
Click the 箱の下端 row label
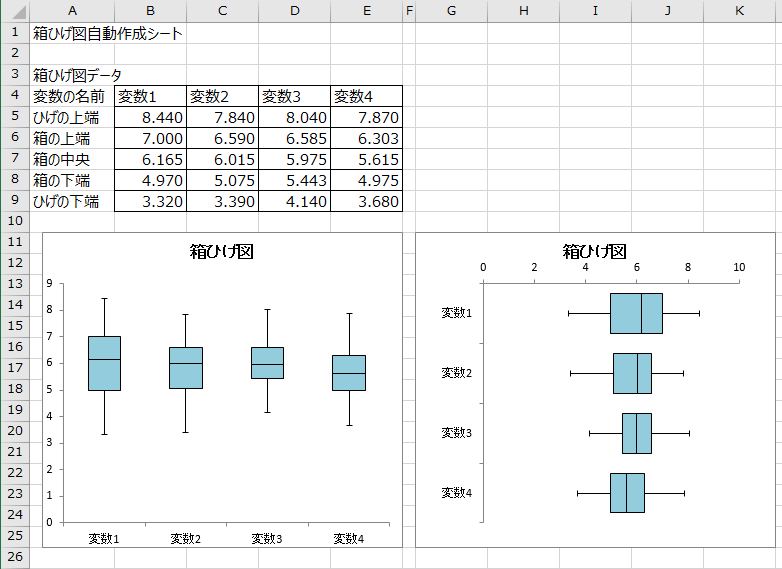pos(72,180)
